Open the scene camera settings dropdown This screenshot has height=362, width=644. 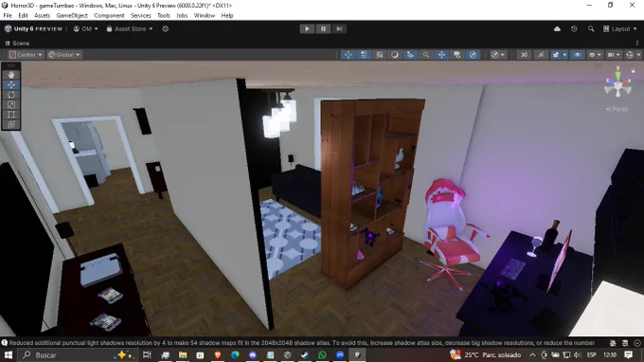coord(614,55)
